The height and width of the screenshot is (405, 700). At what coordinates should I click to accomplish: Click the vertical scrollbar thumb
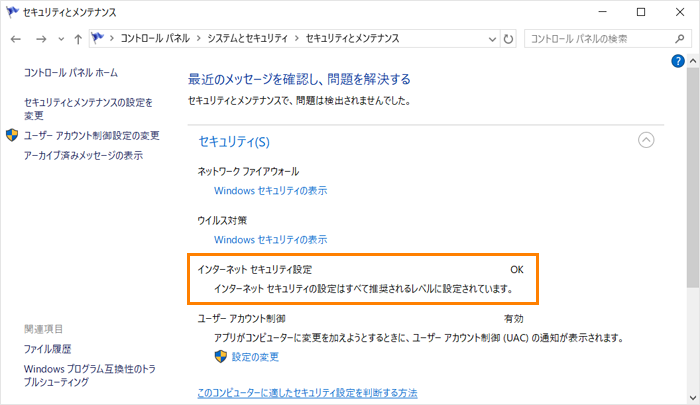693,177
